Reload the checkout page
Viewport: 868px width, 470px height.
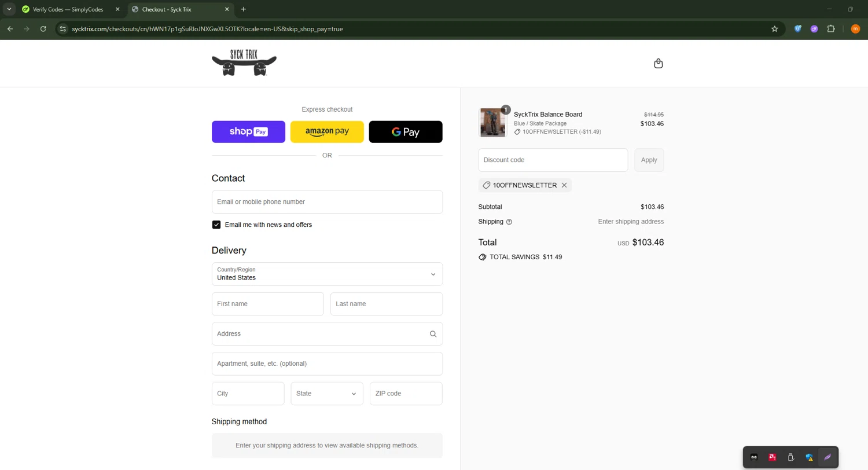[43, 29]
